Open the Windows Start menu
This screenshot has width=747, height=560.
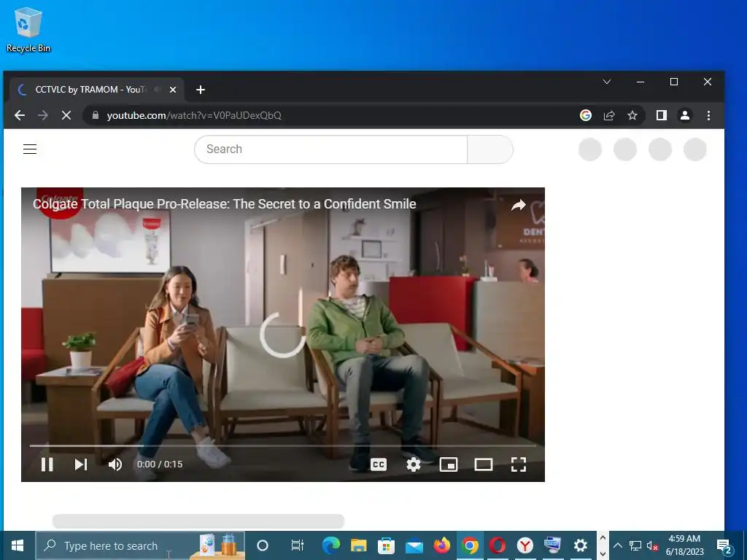18,545
